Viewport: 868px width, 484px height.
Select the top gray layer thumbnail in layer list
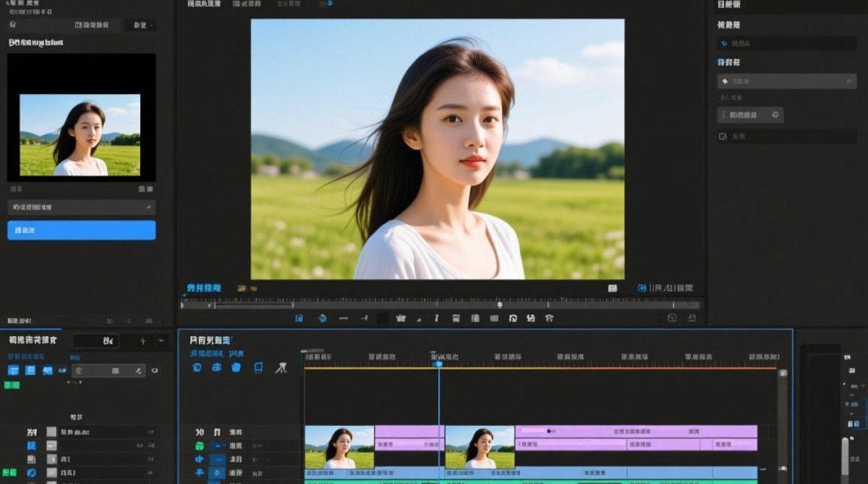[x=51, y=432]
